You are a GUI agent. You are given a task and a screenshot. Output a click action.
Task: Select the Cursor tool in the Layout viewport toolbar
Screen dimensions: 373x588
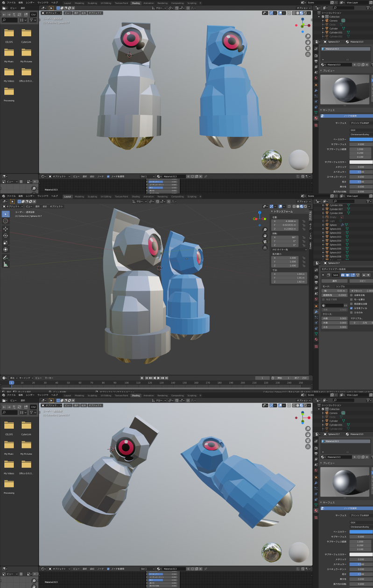click(6, 221)
